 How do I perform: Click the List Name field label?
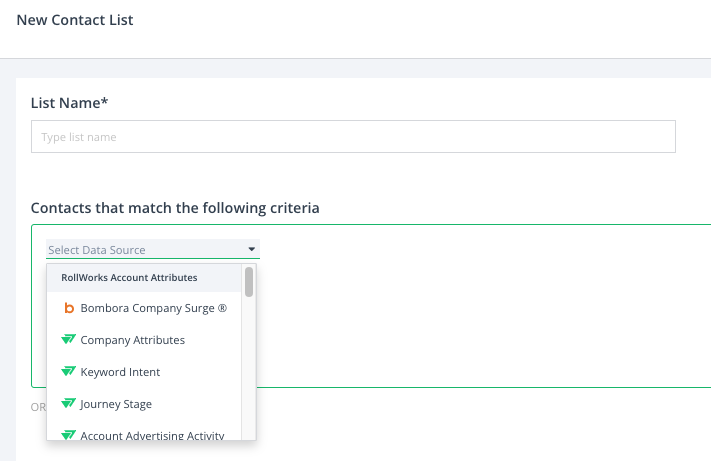click(69, 103)
